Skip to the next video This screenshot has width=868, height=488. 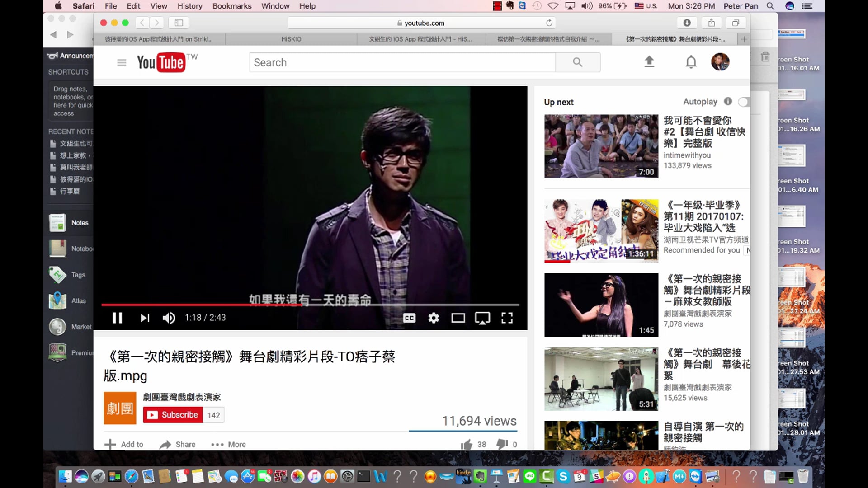coord(145,318)
